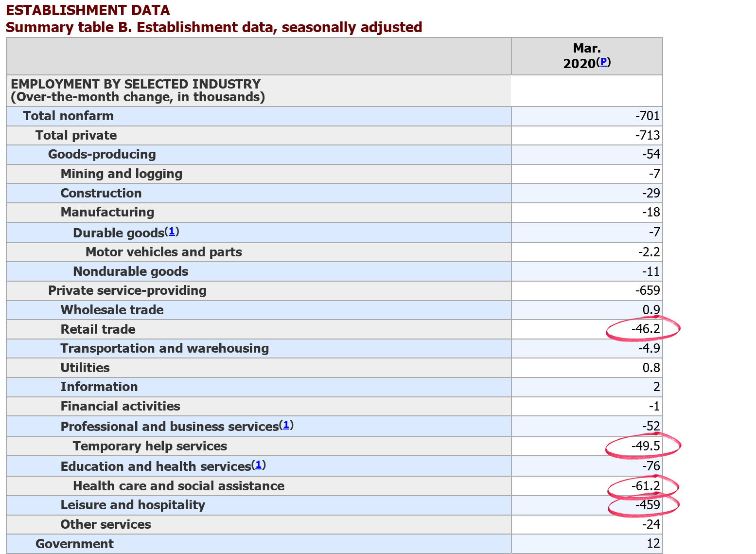Select the 'Motor vehicles and parts' label
756x554 pixels.
tap(164, 252)
